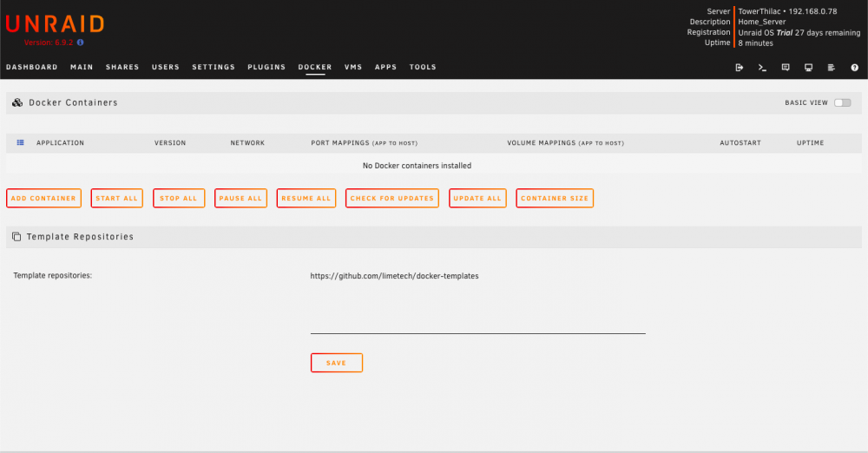Screen dimensions: 868x453
Task: Click the Volume Mappings column header
Action: (565, 143)
